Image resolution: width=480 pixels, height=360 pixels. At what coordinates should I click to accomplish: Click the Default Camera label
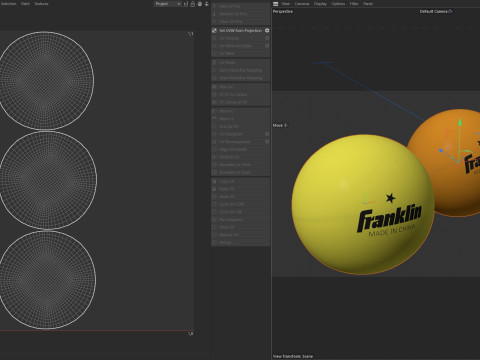coord(433,11)
